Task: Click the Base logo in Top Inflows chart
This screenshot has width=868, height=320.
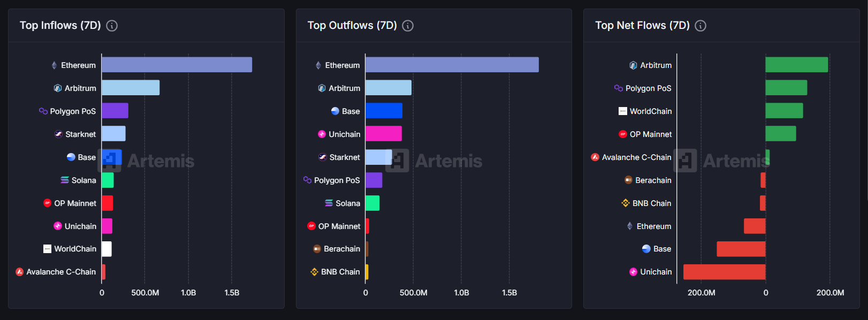Action: (x=71, y=157)
